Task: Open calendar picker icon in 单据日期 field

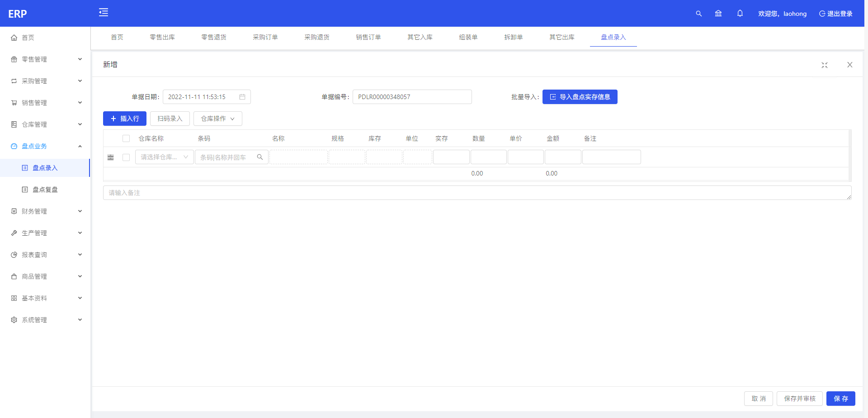Action: [242, 97]
